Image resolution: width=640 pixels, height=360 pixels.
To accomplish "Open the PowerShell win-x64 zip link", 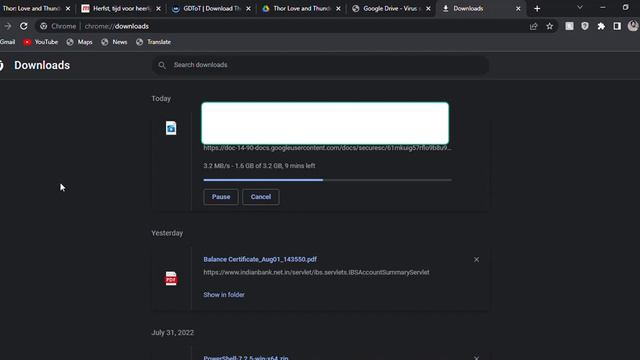I will [x=246, y=358].
